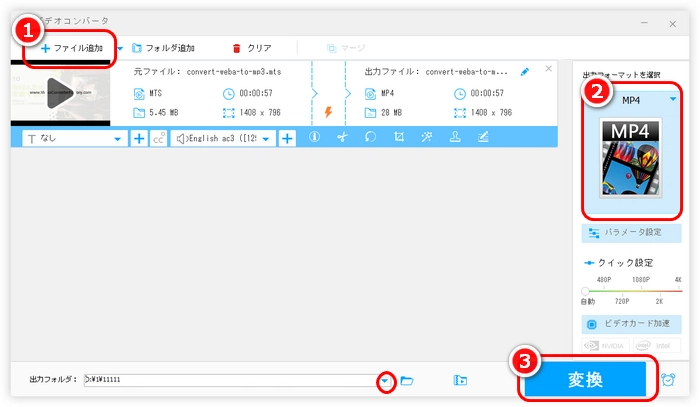Open the watermark stamp tool

455,139
